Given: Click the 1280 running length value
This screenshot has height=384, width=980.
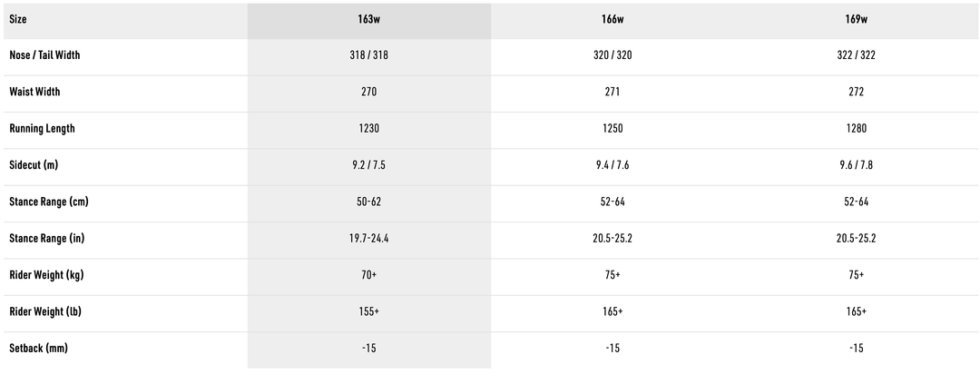Looking at the screenshot, I should 856,128.
